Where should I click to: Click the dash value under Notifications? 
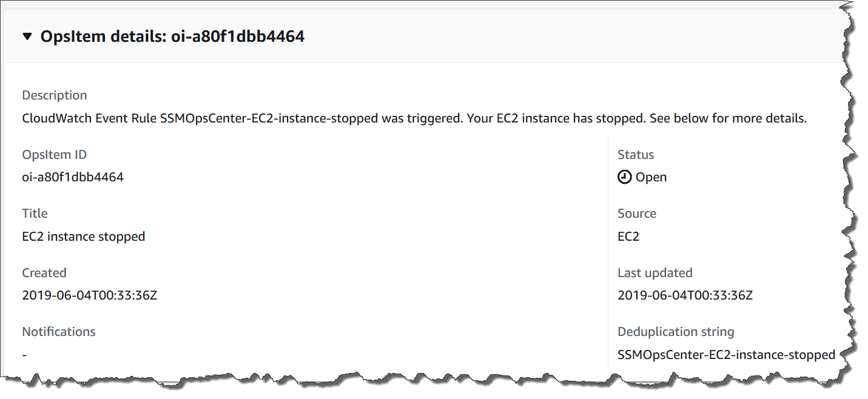[24, 354]
